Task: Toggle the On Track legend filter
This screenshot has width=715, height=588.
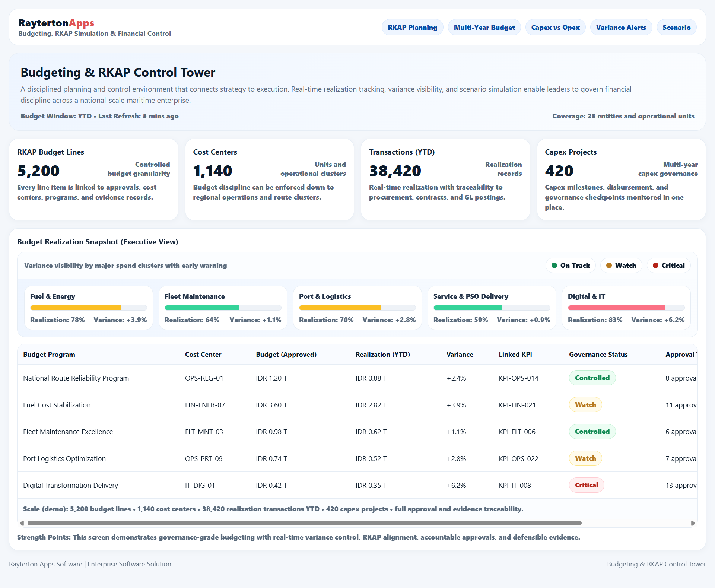Action: [571, 266]
